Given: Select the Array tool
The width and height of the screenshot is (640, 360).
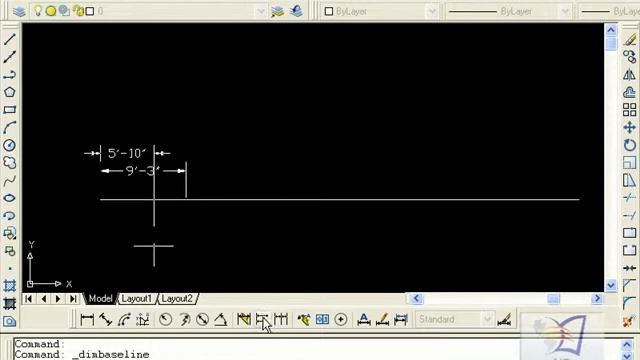Looking at the screenshot, I should [x=629, y=110].
